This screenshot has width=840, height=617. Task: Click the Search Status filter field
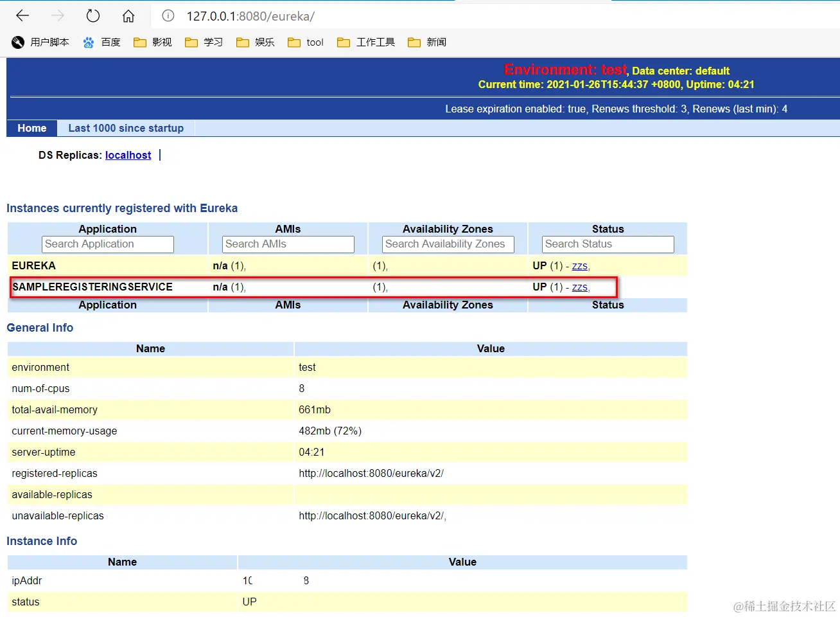(x=608, y=244)
